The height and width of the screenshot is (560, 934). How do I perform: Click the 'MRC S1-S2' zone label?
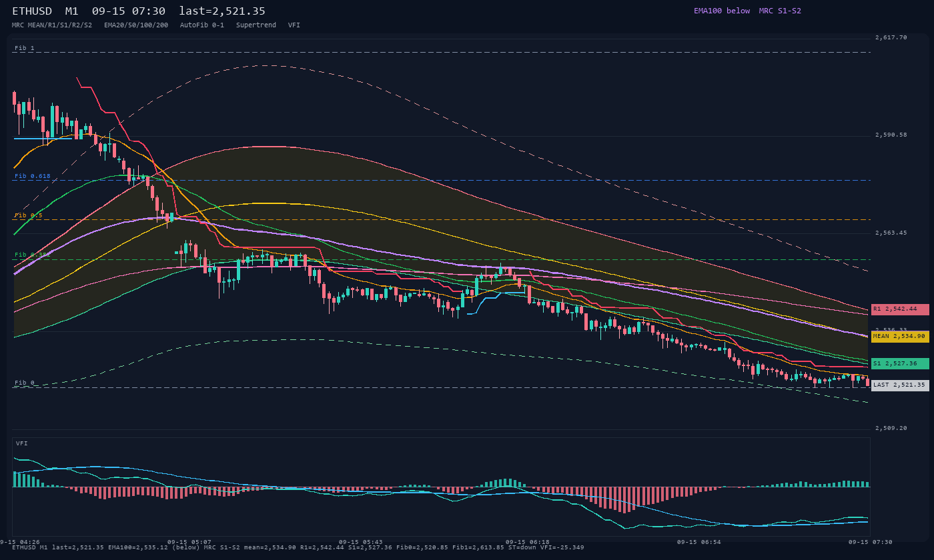(780, 11)
